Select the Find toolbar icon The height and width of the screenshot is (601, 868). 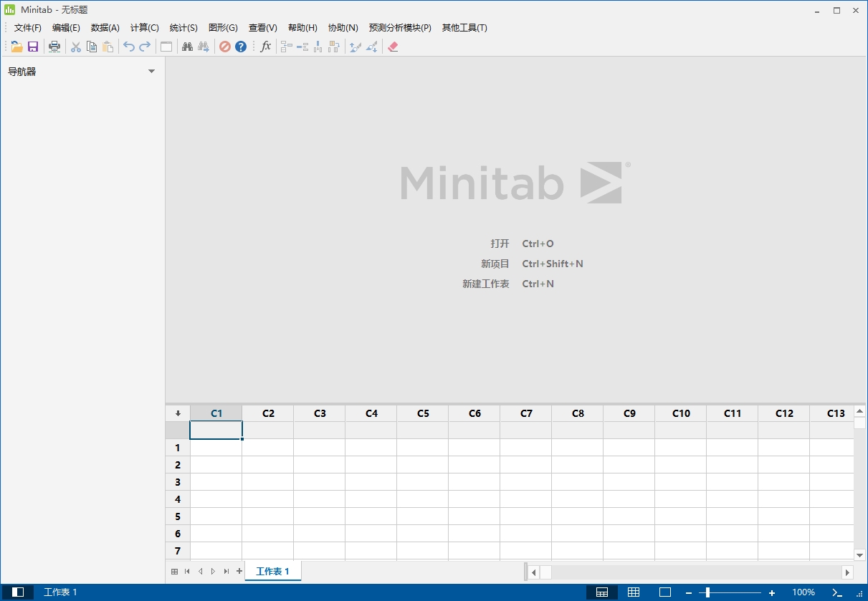187,46
